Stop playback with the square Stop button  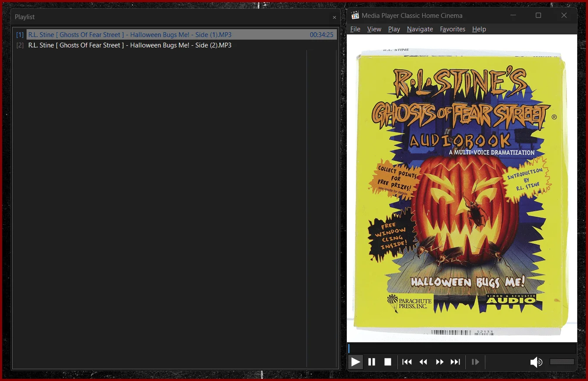[x=388, y=362]
